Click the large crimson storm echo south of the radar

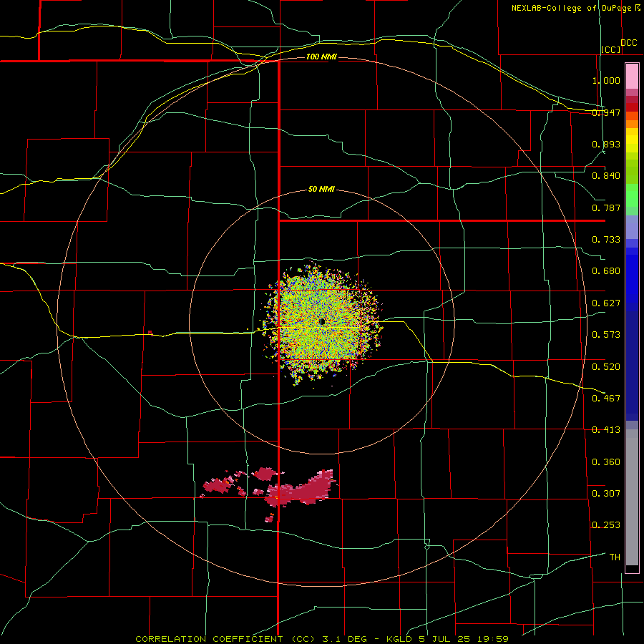[300, 489]
